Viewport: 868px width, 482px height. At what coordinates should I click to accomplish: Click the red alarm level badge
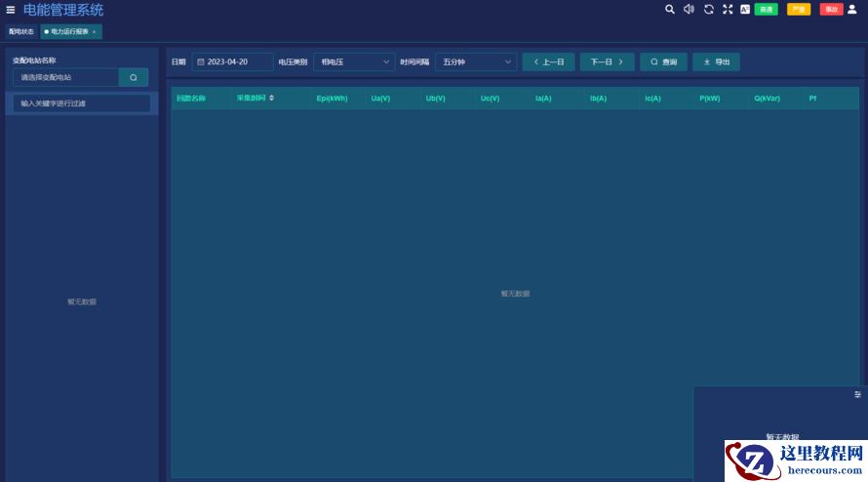[831, 10]
